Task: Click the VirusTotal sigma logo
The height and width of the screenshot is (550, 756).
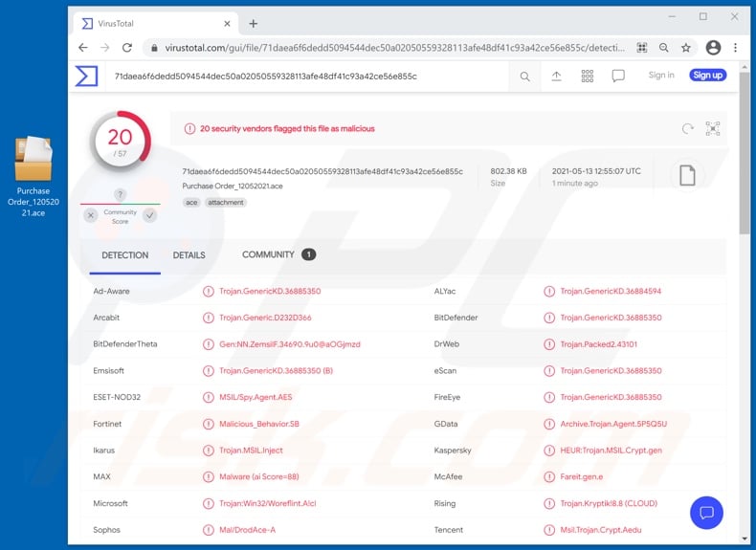Action: [x=86, y=76]
